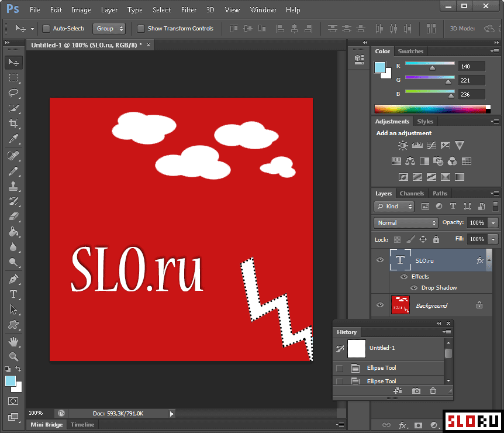Open Layers panel options menu
Screen dimensions: 504x433
[x=495, y=193]
